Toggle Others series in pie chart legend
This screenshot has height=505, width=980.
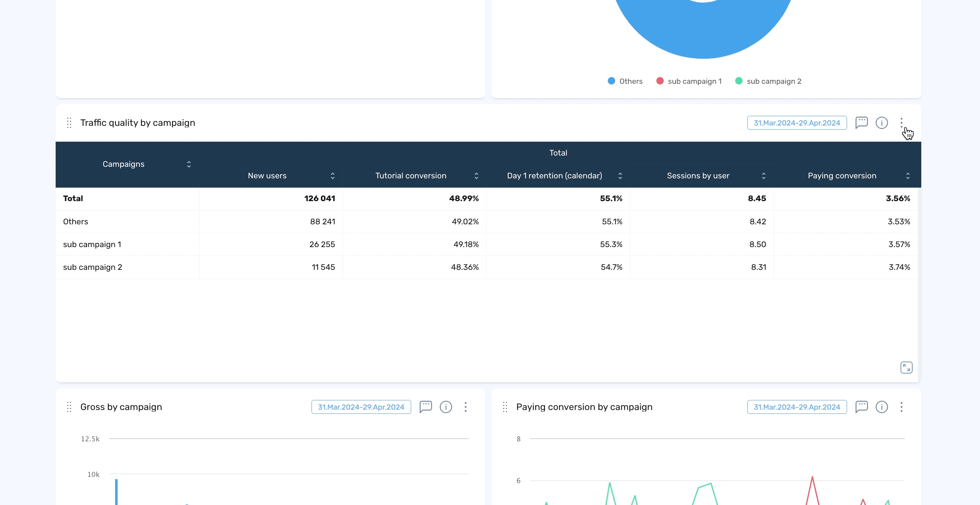[625, 81]
